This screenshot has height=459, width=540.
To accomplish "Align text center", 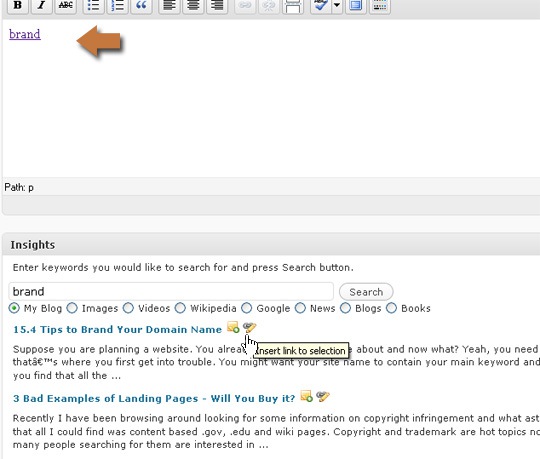I will (x=193, y=6).
